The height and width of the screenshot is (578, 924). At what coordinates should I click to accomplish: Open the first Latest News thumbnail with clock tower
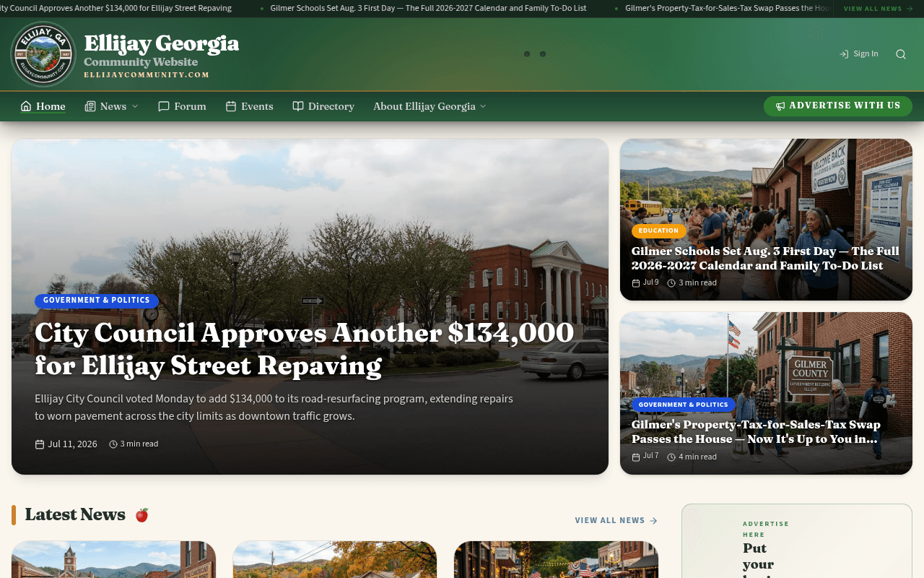pos(114,560)
